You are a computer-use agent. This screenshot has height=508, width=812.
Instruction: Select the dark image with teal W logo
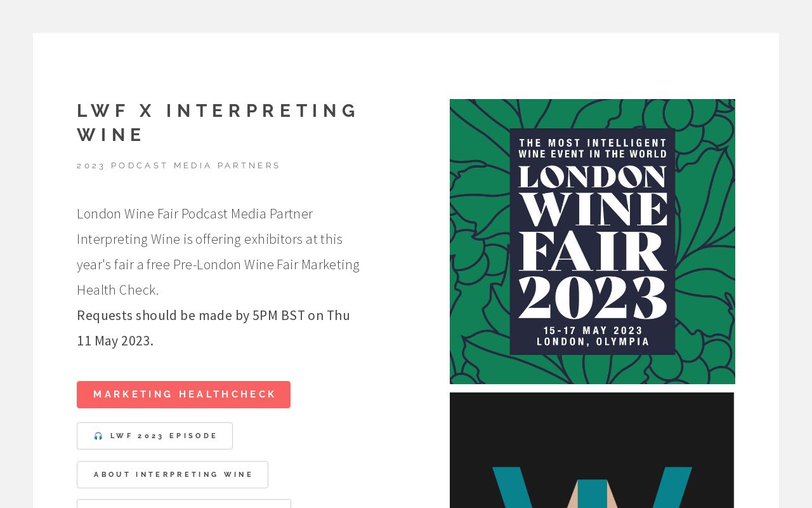click(x=592, y=451)
